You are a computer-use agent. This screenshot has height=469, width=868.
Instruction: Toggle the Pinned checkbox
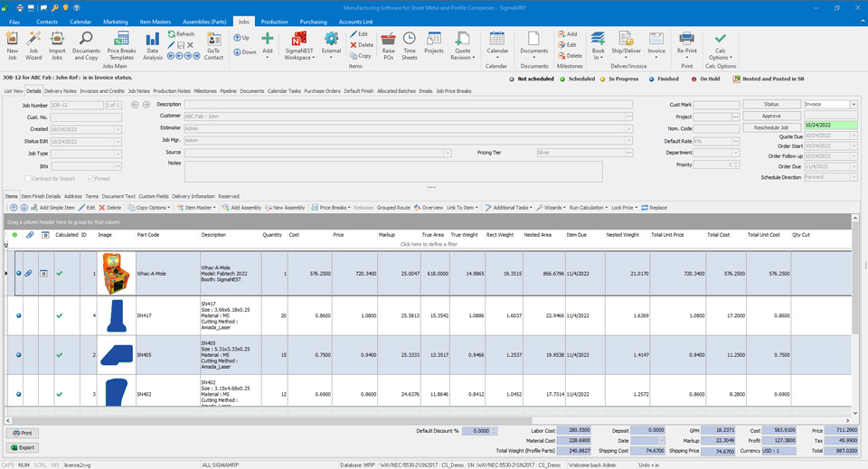[90, 179]
